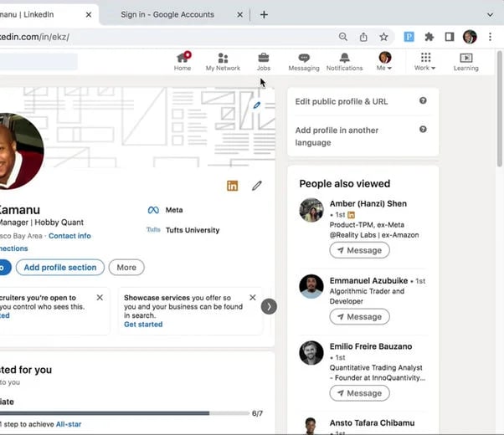Click Emmanuel Azubuike's profile photo
Viewport: 504px width, 435px height.
(311, 286)
